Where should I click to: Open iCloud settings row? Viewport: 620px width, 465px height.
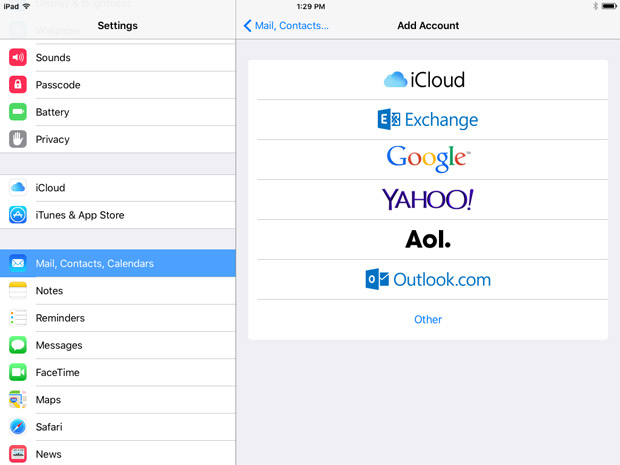[x=117, y=187]
